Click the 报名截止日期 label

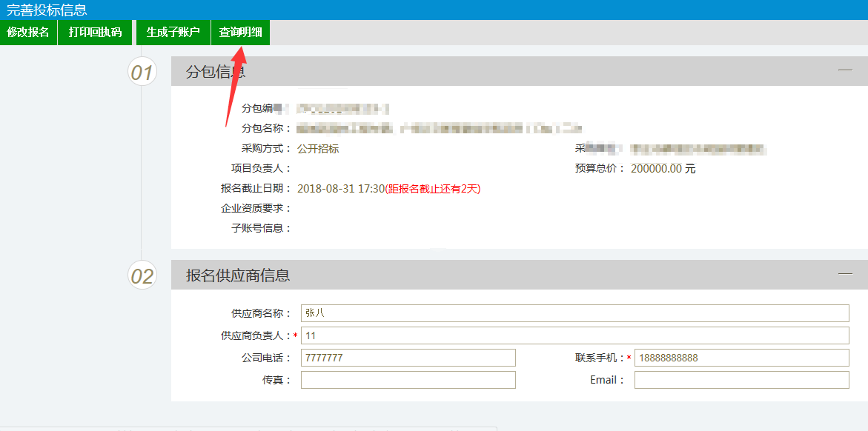256,189
